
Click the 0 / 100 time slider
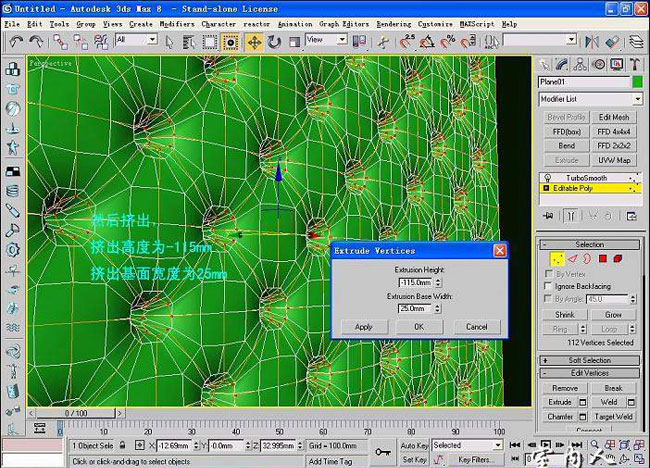76,413
